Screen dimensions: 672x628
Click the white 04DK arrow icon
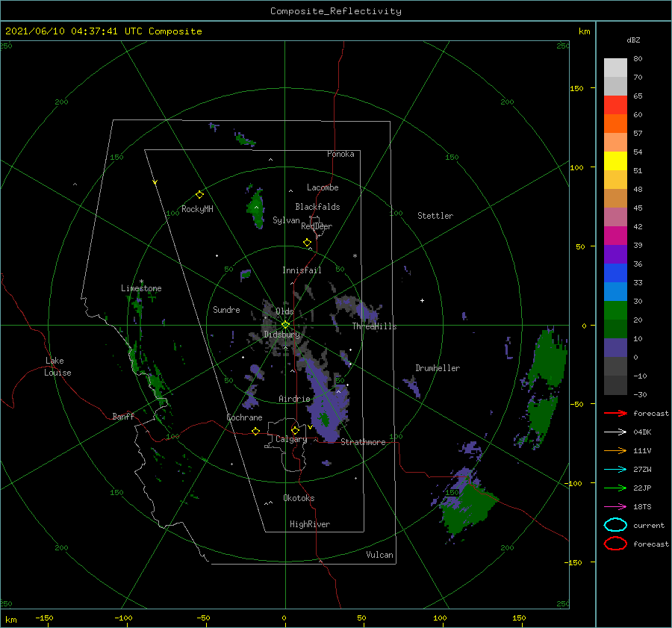click(615, 432)
